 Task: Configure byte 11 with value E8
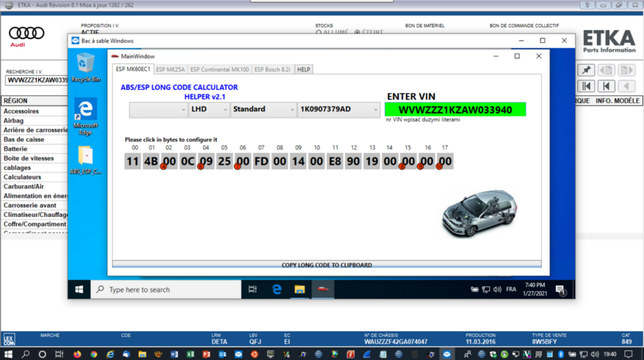tap(335, 161)
